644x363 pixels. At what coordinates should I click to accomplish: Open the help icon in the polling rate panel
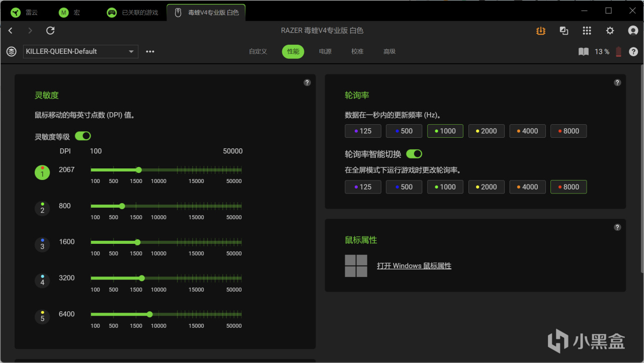tap(617, 82)
